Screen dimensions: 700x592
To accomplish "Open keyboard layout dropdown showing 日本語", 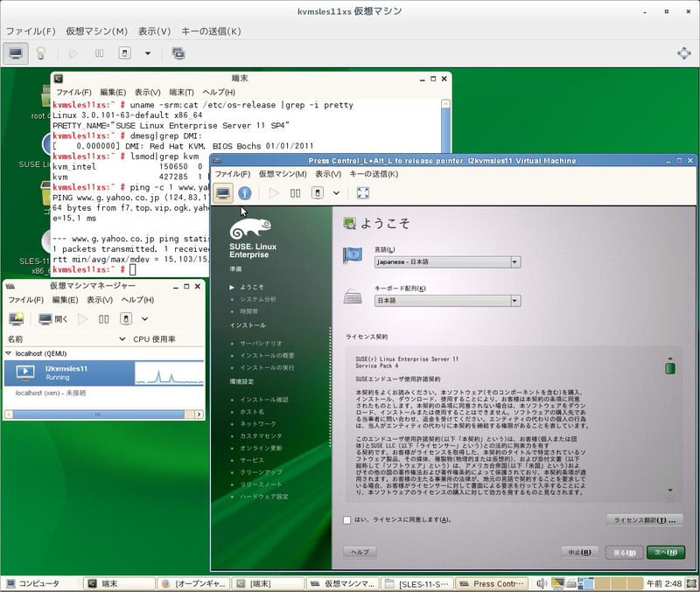I will coord(447,301).
